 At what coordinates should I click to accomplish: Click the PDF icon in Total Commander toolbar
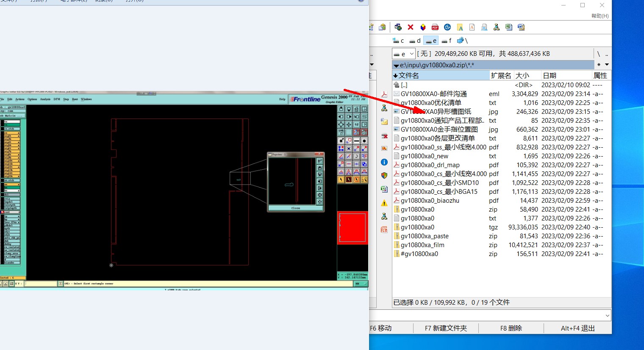tap(435, 27)
